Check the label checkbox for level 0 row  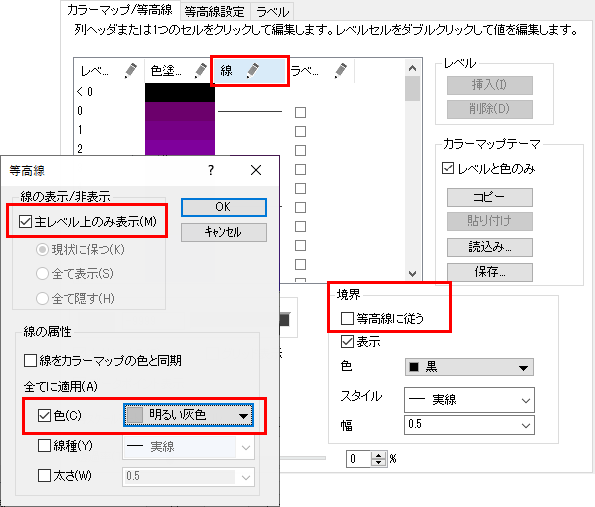(301, 112)
